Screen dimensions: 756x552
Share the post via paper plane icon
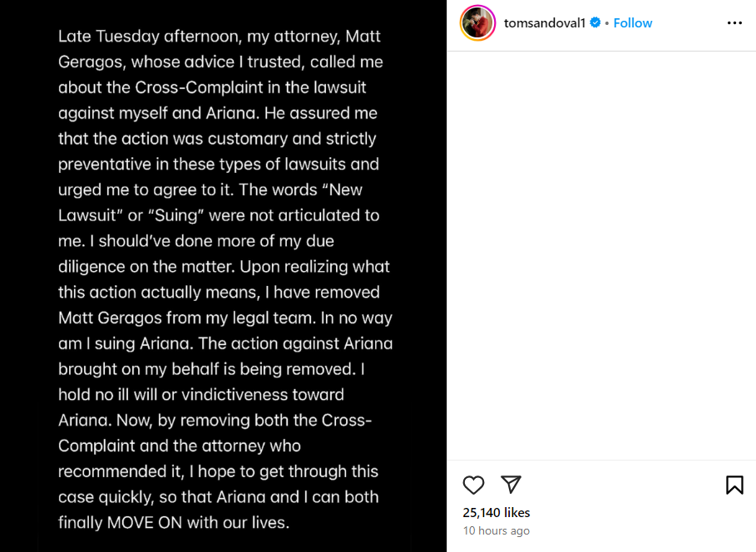[511, 484]
